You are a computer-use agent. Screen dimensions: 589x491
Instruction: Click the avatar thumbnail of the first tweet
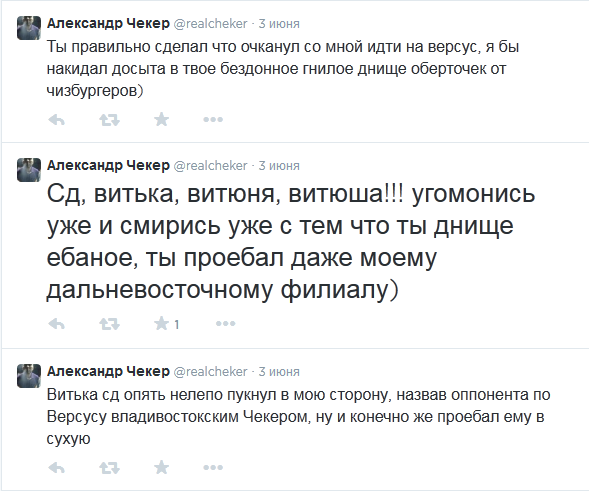point(29,28)
